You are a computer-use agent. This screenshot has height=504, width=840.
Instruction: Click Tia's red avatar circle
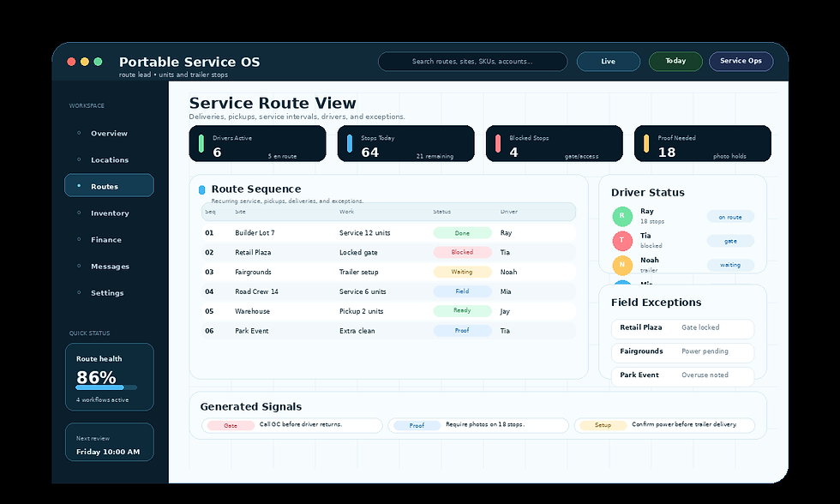622,241
